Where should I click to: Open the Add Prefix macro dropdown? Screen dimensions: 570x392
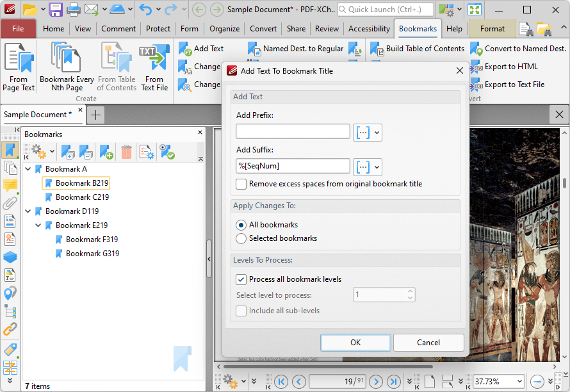[x=368, y=133]
